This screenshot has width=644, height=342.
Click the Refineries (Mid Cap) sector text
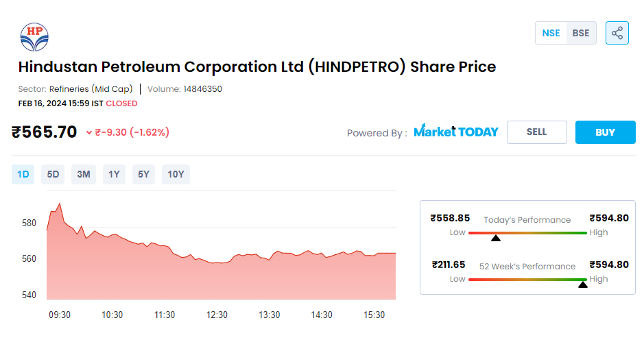point(91,89)
